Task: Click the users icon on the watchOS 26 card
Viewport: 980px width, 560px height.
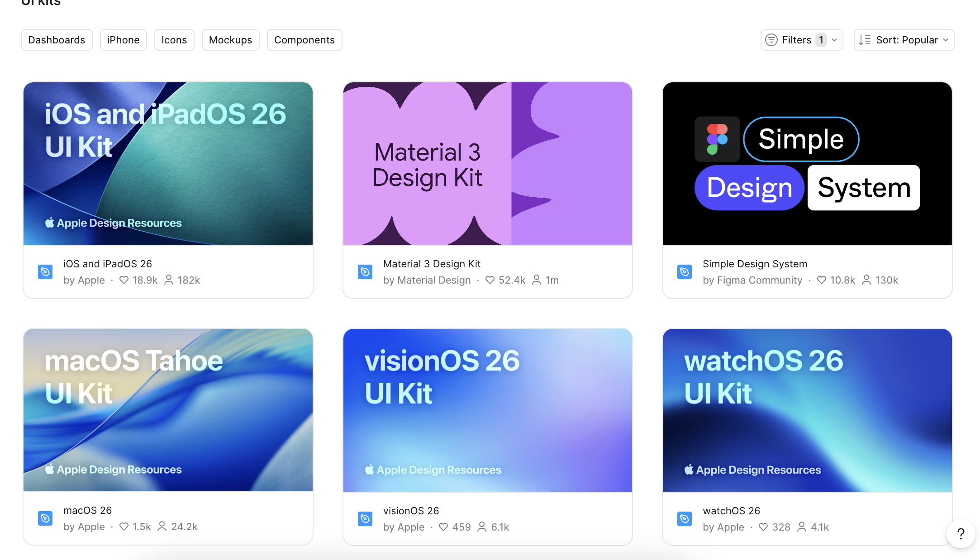Action: 802,527
